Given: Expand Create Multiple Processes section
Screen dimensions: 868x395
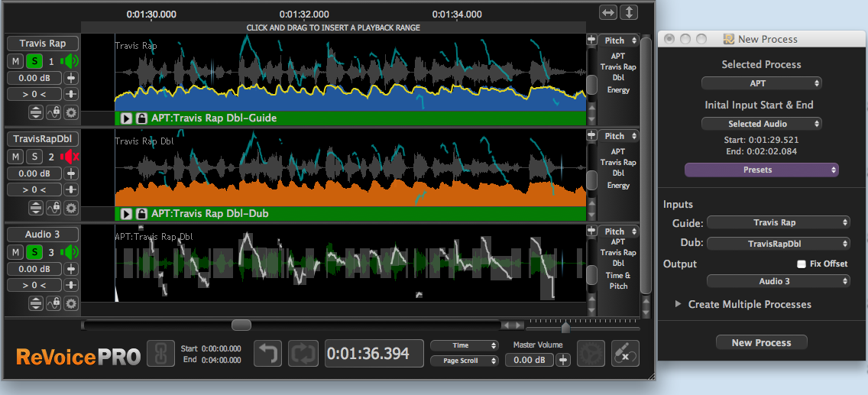Looking at the screenshot, I should [x=679, y=304].
